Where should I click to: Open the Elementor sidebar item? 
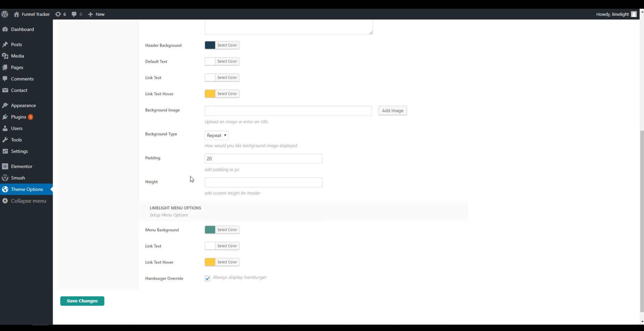click(22, 166)
